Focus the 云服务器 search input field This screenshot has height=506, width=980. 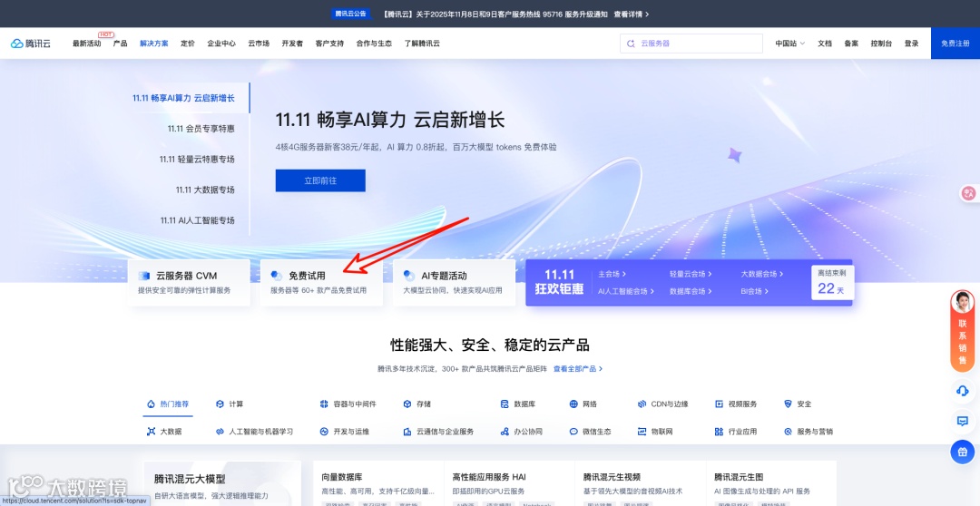click(691, 44)
